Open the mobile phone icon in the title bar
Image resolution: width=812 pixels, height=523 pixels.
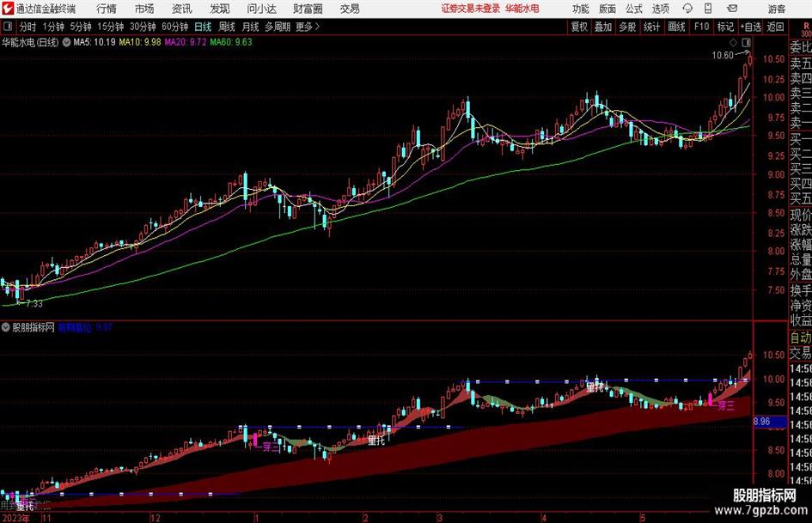coord(708,9)
